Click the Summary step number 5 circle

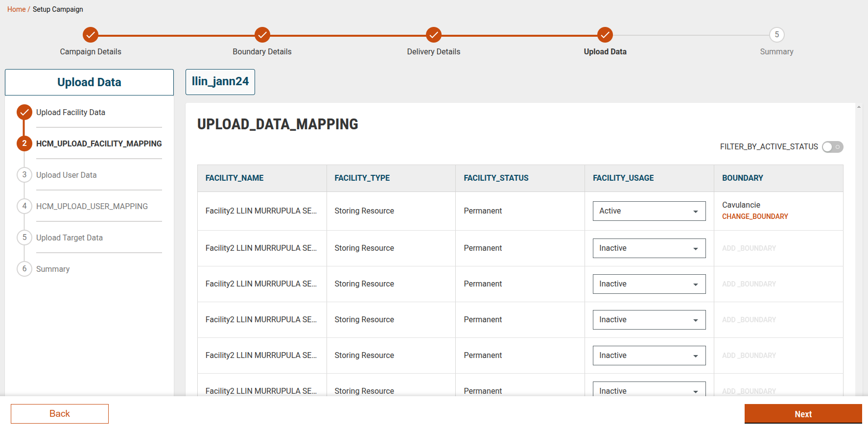[776, 35]
